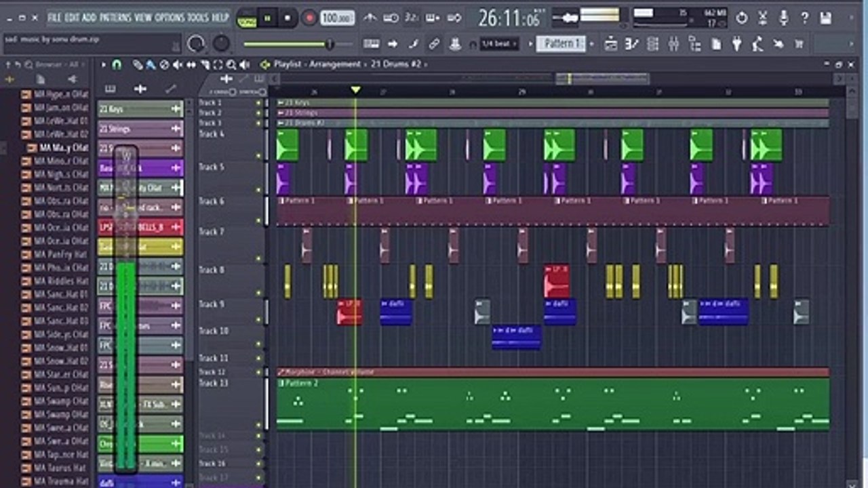This screenshot has width=868, height=488.
Task: Expand pattern options arrow left of Pattern 1
Action: 530,44
